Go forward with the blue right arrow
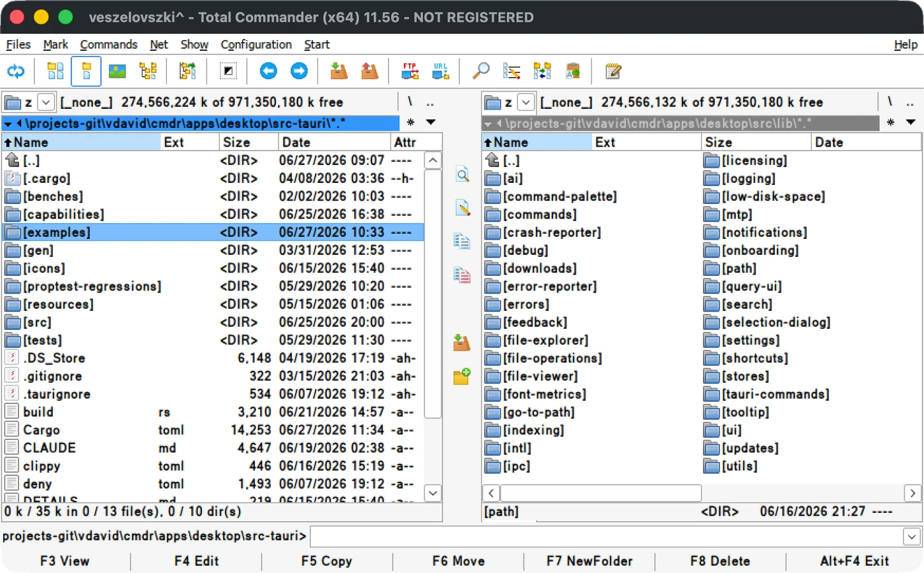924x573 pixels. click(x=299, y=71)
